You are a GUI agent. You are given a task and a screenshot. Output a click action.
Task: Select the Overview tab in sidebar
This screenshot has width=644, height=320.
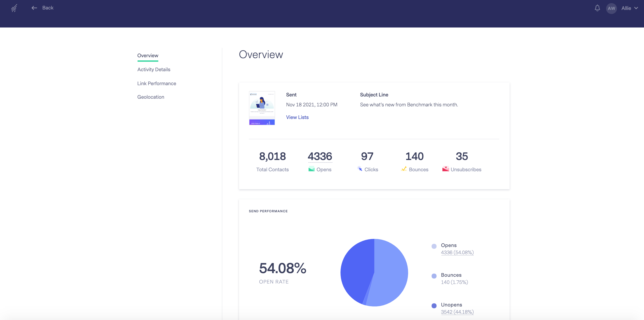[x=147, y=55]
